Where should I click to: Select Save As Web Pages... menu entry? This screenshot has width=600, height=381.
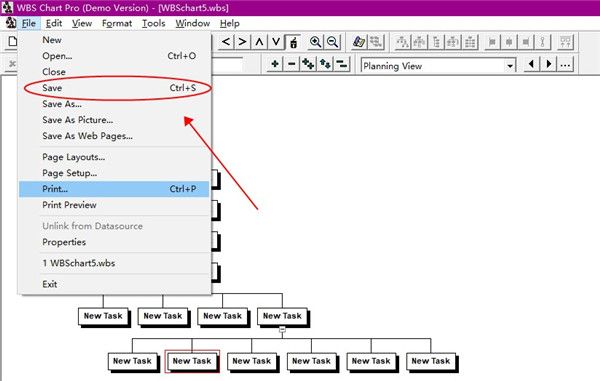point(114,136)
